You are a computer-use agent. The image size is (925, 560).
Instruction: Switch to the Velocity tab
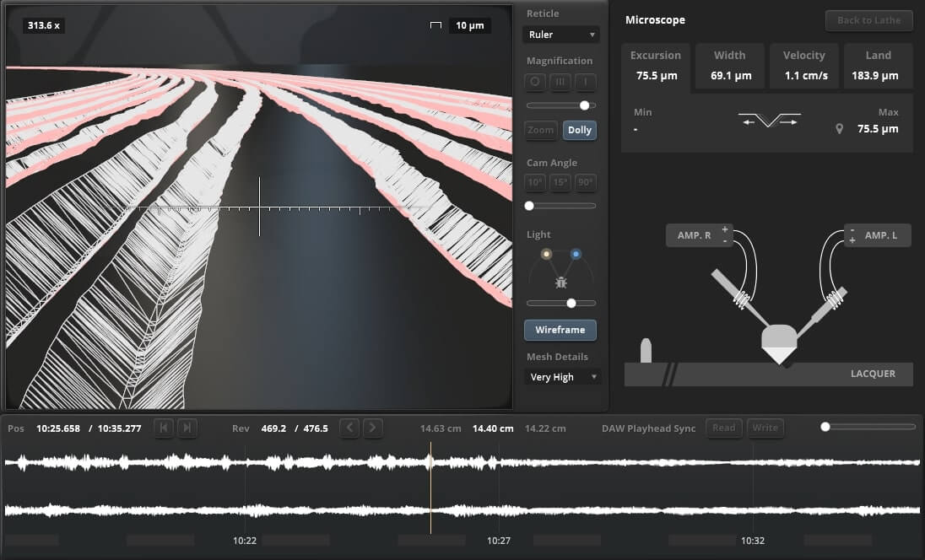(803, 66)
